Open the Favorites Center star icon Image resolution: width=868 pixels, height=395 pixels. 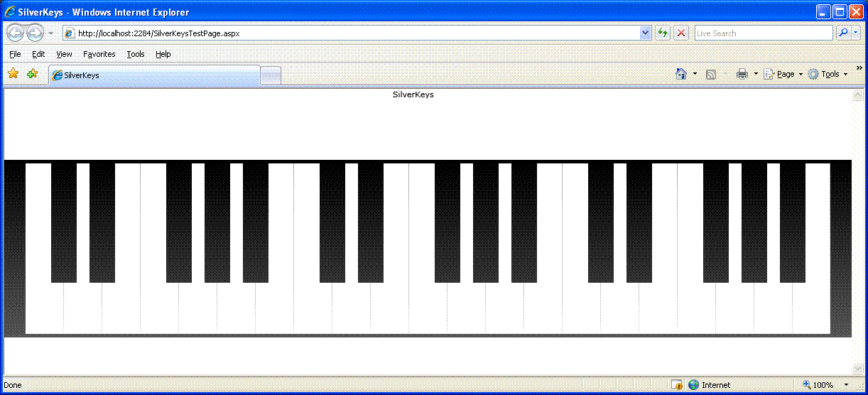[x=13, y=74]
